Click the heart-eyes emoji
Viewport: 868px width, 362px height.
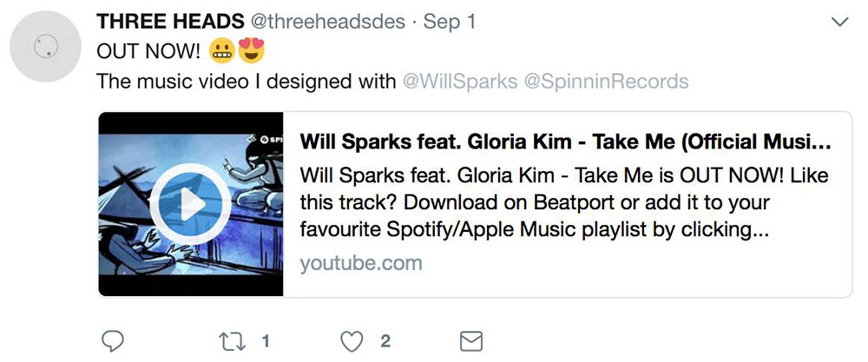(x=251, y=51)
